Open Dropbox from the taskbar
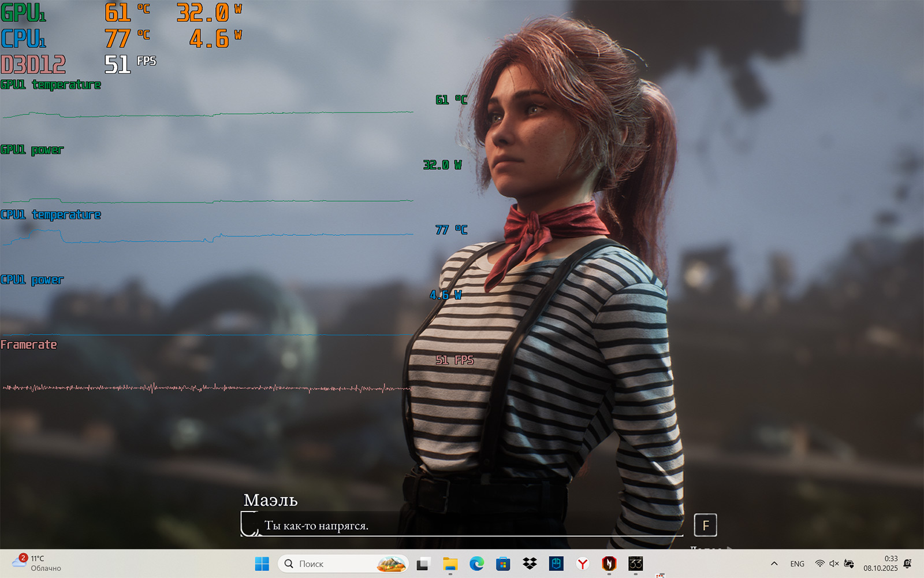 pyautogui.click(x=530, y=564)
